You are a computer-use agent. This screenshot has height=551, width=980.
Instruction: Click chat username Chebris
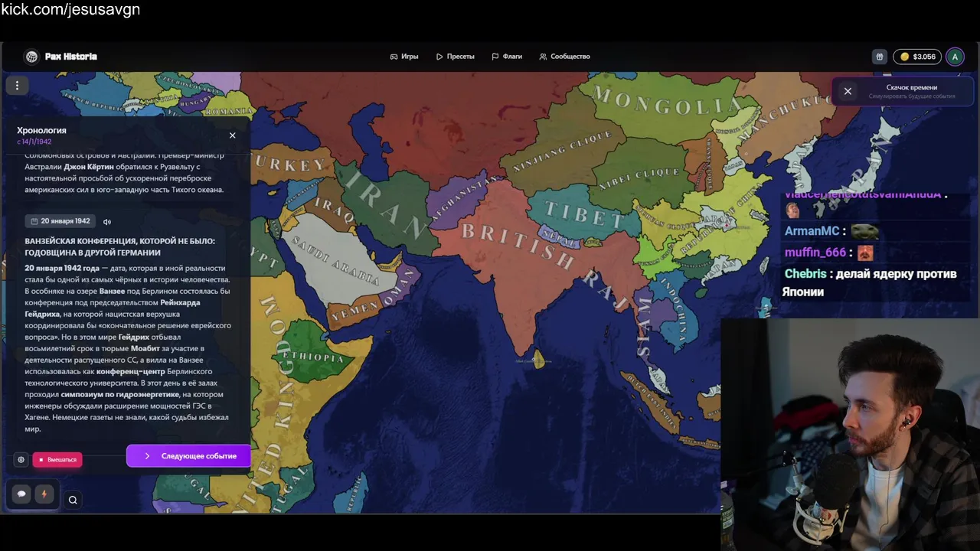[805, 273]
